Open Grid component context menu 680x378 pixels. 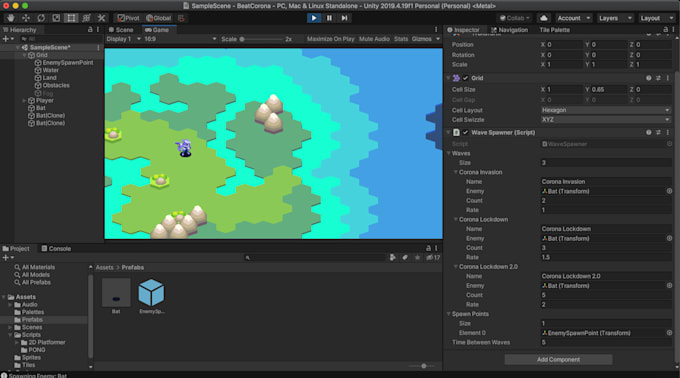click(x=668, y=78)
